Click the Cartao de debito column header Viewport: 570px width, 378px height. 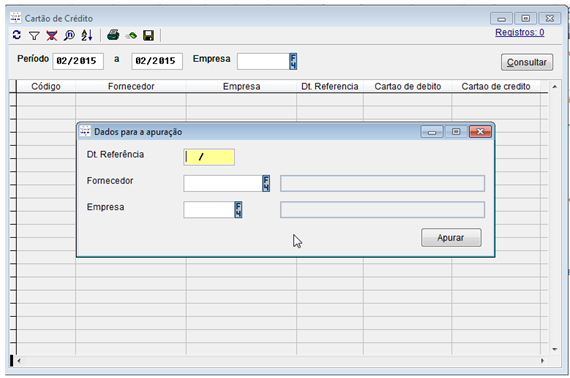pyautogui.click(x=408, y=87)
